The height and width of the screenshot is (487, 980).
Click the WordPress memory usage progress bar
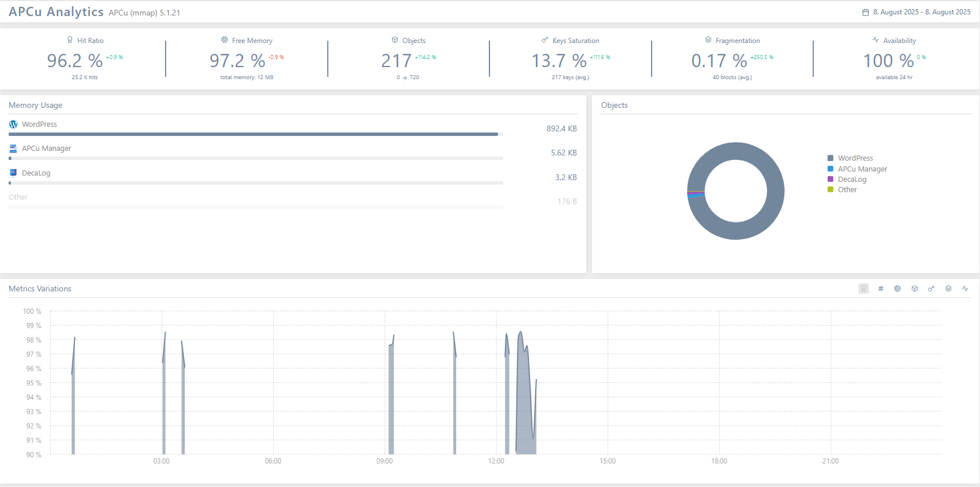[x=253, y=134]
